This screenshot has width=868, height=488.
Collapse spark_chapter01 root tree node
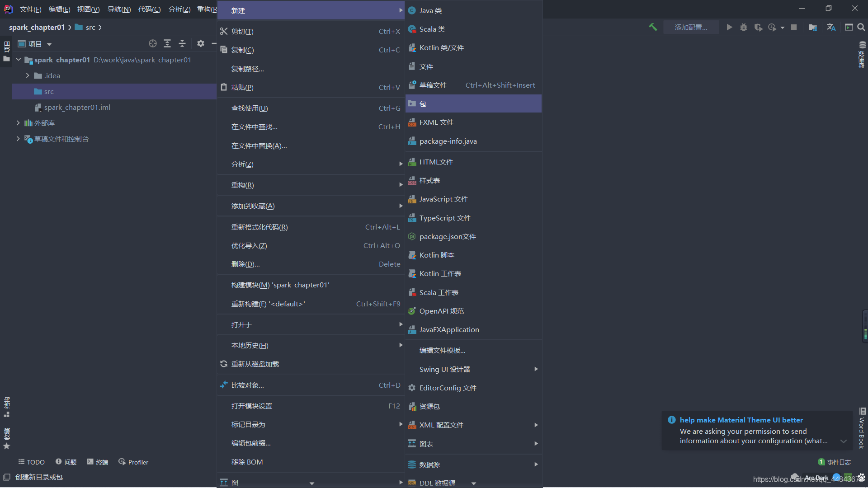(x=19, y=60)
